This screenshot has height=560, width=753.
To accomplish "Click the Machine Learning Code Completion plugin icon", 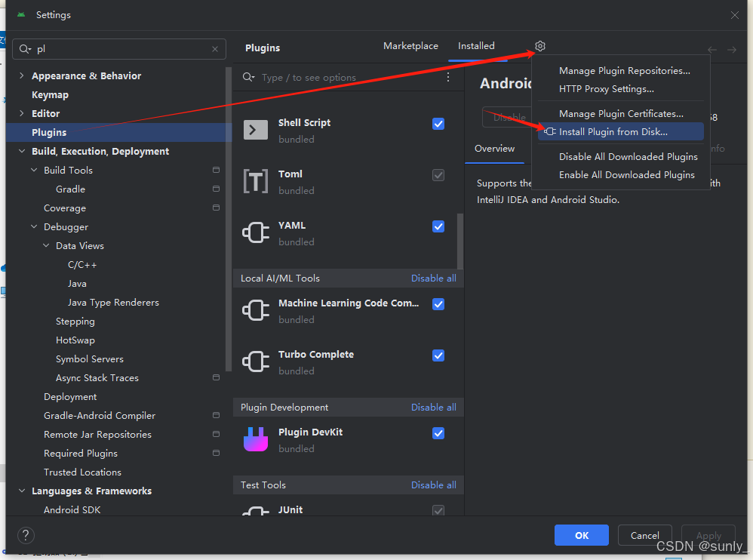I will [x=256, y=310].
